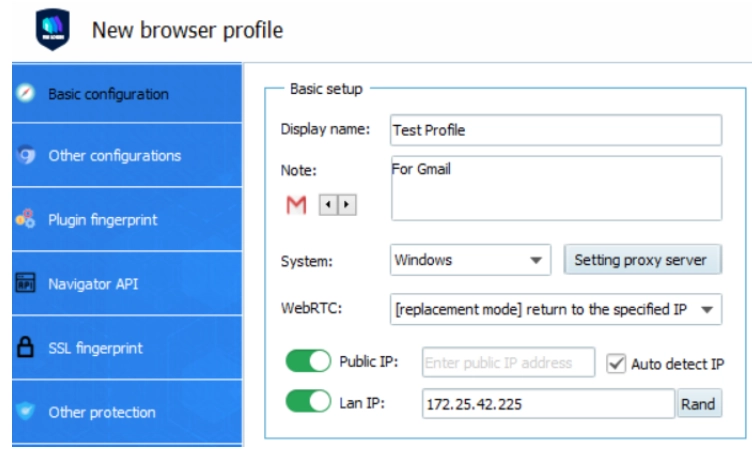This screenshot has height=451, width=752.
Task: Toggle the Lan IP switch
Action: click(x=308, y=402)
